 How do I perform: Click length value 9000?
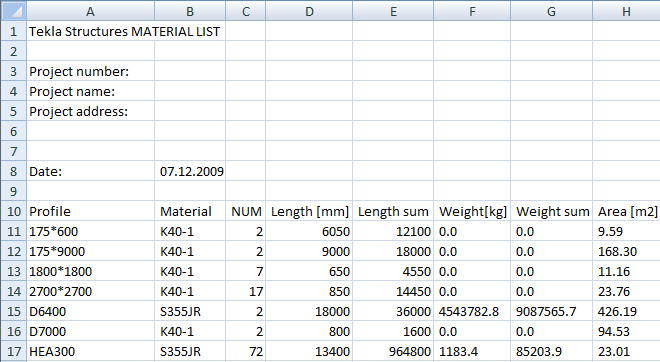click(309, 251)
